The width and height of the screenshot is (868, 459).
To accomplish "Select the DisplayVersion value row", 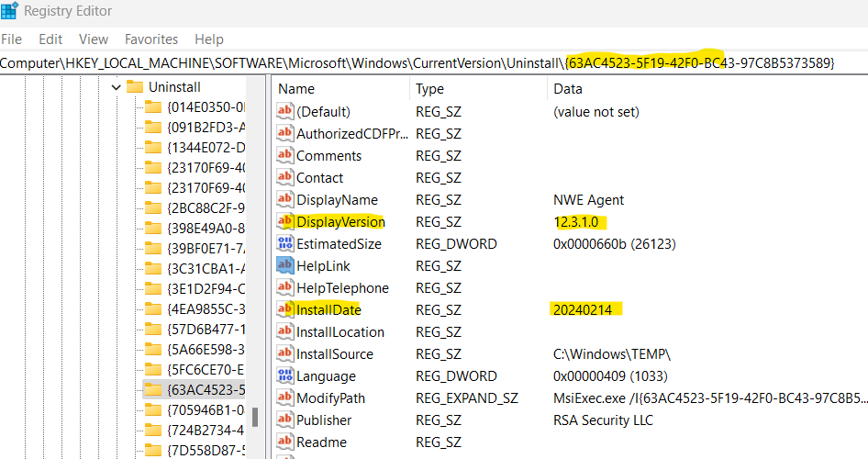I will (340, 222).
